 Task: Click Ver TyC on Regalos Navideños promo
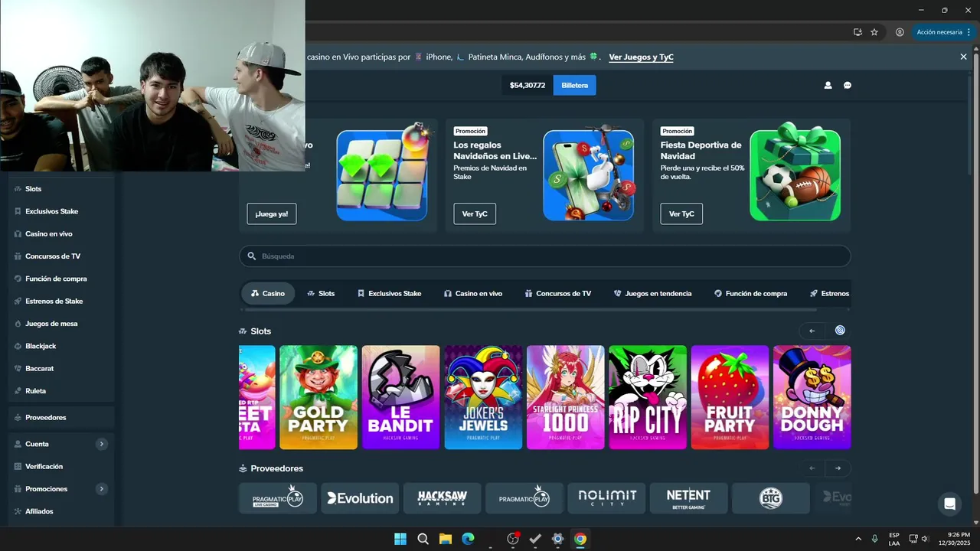pyautogui.click(x=475, y=214)
